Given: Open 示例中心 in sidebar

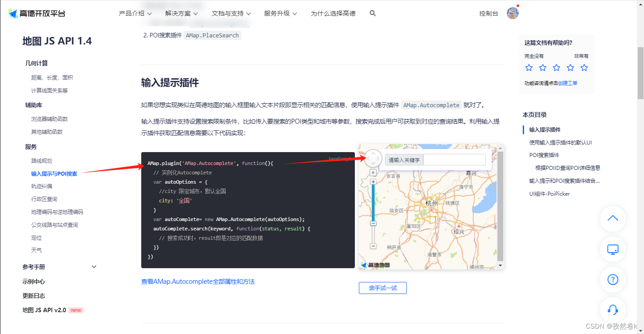Looking at the screenshot, I should pos(34,282).
